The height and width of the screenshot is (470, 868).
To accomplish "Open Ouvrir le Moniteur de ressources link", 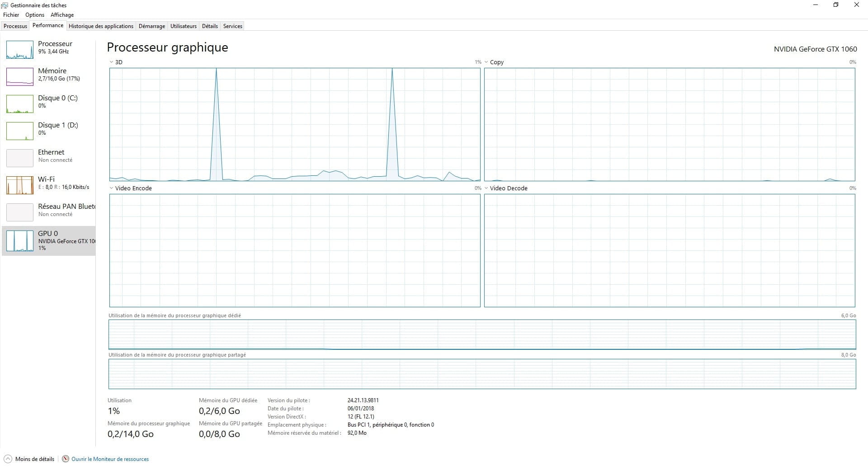I will 110,459.
